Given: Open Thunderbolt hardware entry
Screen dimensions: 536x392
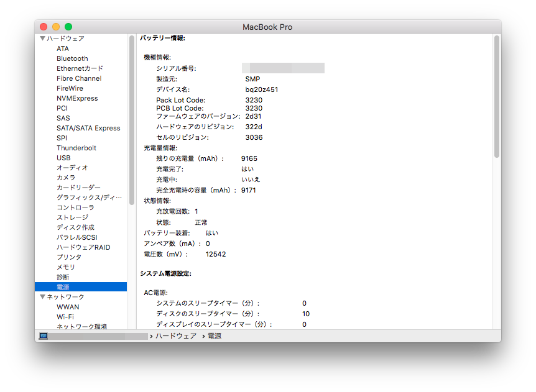Looking at the screenshot, I should click(76, 147).
